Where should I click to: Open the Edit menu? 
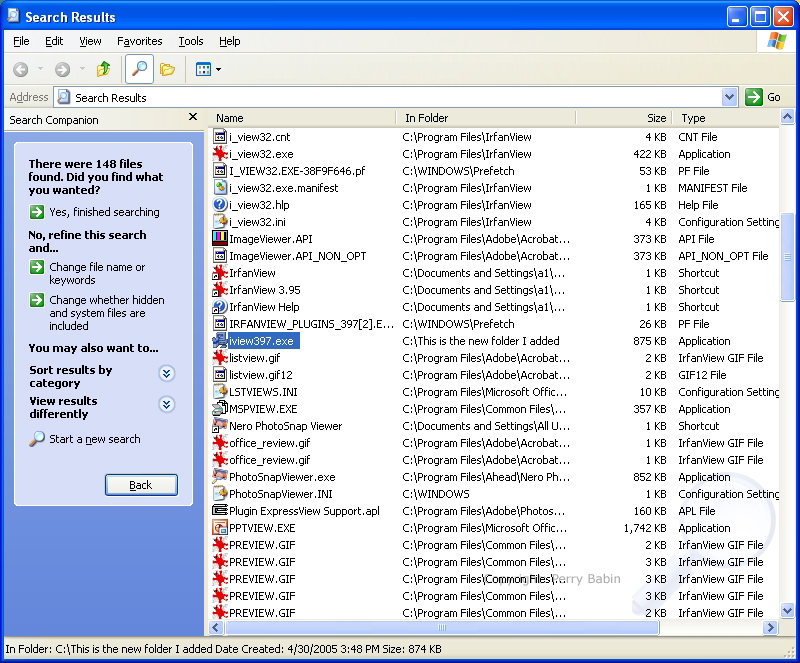click(54, 41)
